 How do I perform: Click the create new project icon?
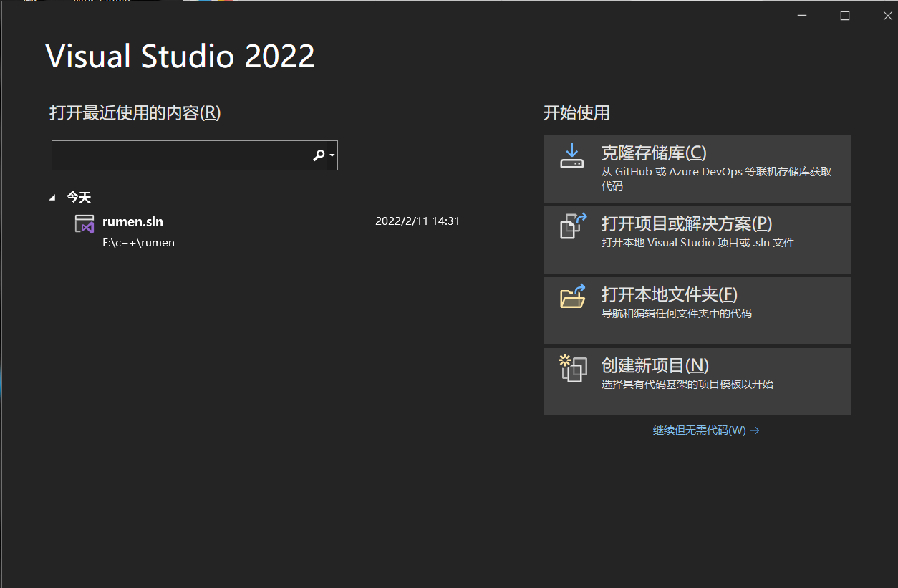click(571, 367)
